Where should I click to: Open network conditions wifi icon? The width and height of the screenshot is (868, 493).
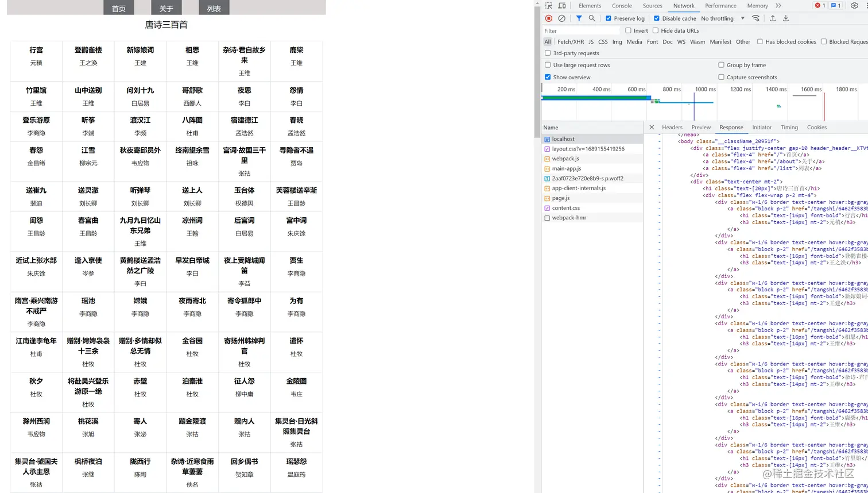point(755,18)
